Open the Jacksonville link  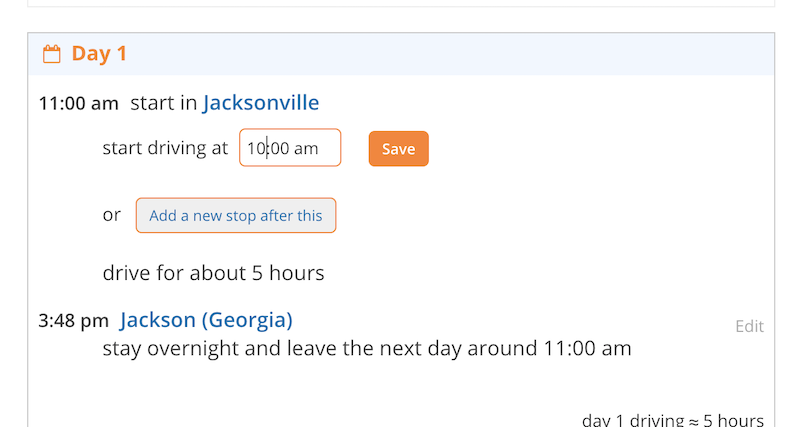click(x=261, y=103)
